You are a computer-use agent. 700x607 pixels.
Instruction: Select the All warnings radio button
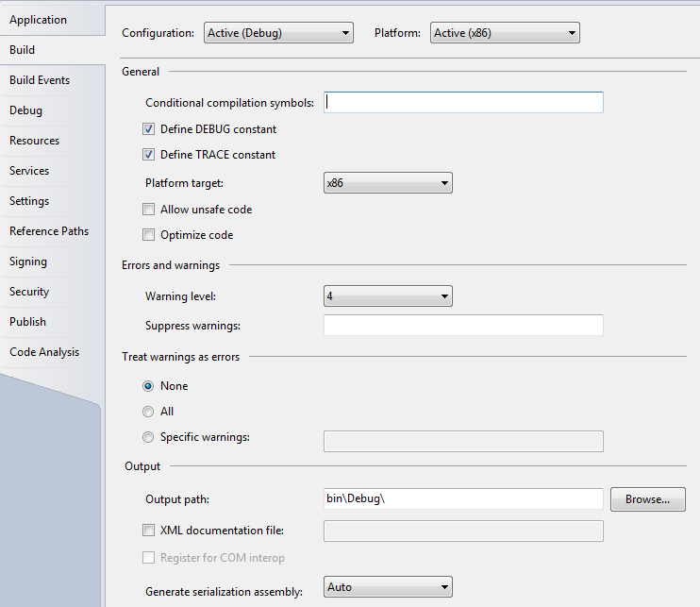pos(148,412)
